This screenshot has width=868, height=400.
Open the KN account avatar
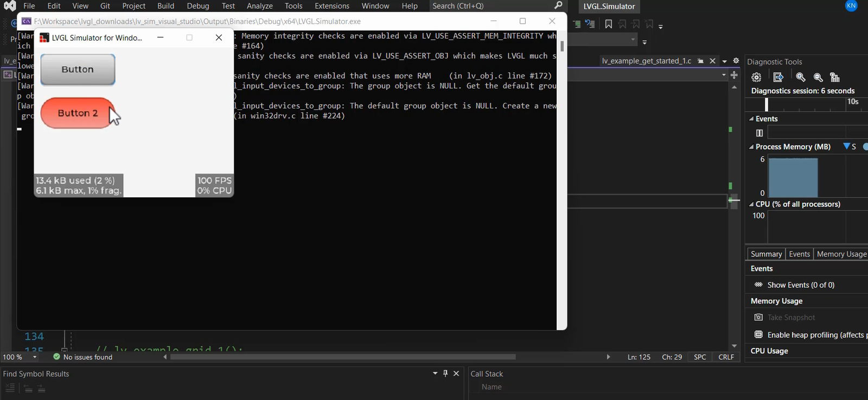852,5
